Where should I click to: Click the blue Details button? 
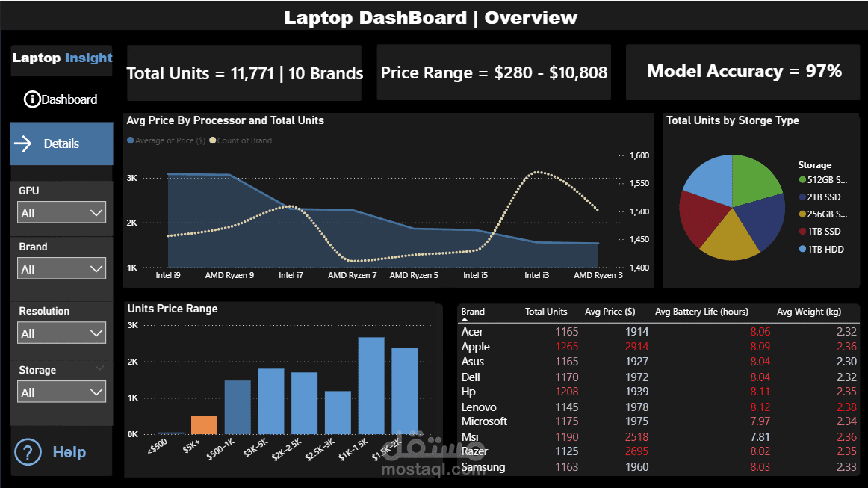(61, 143)
